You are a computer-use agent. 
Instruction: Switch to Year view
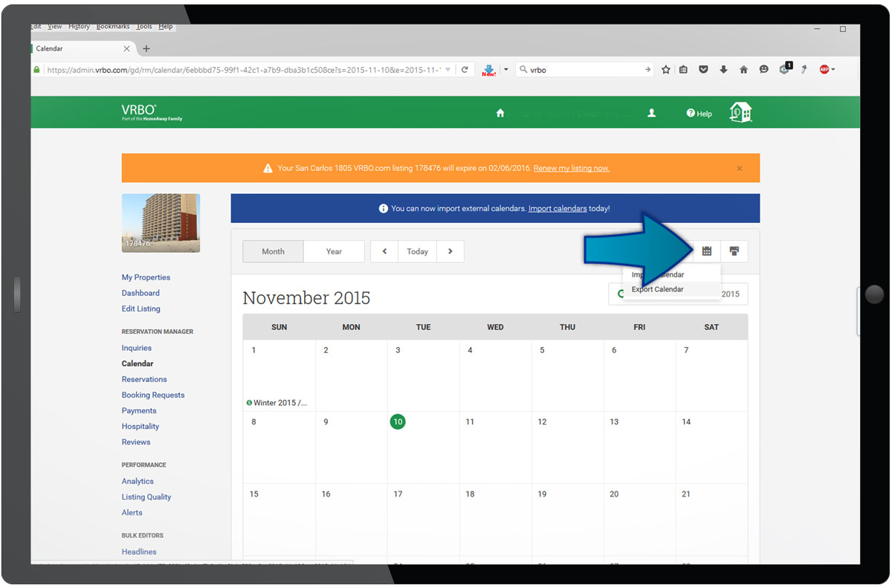click(x=334, y=251)
